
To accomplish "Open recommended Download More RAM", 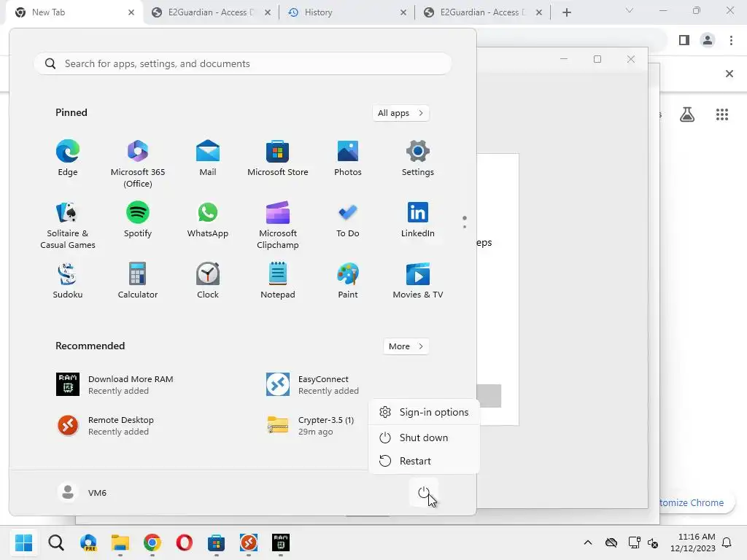I will coord(115,384).
